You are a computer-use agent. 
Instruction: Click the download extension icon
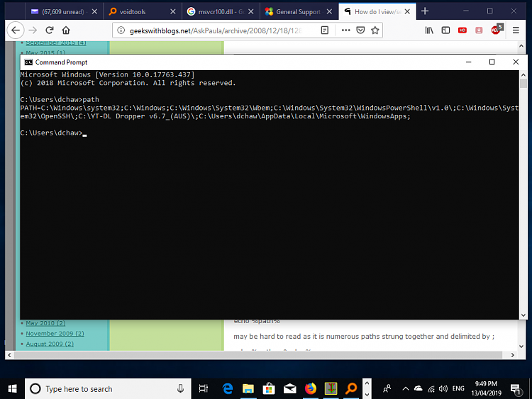tap(479, 30)
